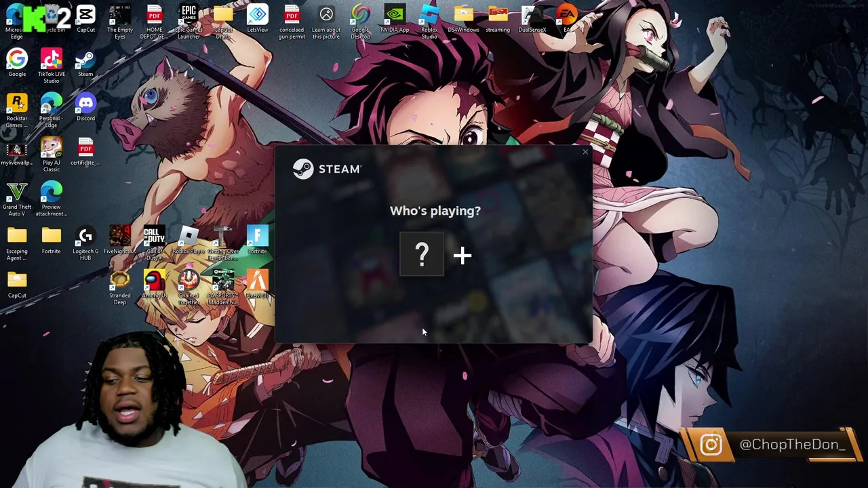Open FiveNights game shortcut
Image resolution: width=868 pixels, height=488 pixels.
click(x=120, y=240)
